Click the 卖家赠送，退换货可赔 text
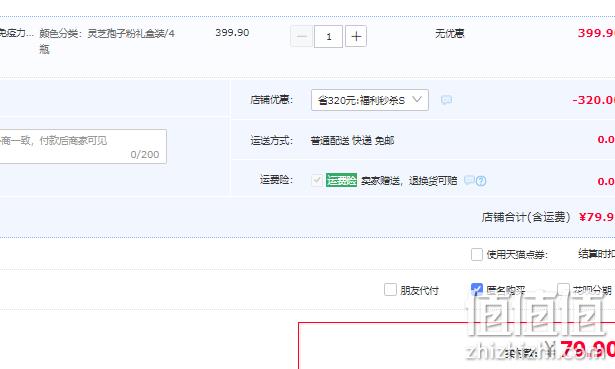Viewport: 615px width, 369px height. 409,181
